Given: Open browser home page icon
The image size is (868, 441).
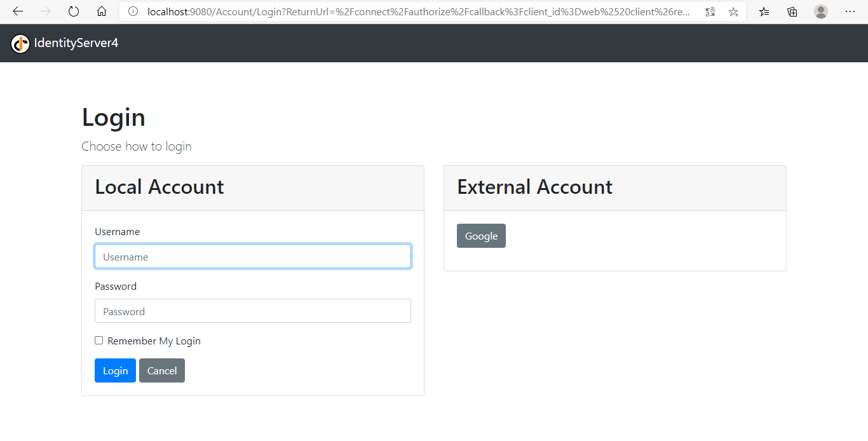Looking at the screenshot, I should [x=102, y=11].
